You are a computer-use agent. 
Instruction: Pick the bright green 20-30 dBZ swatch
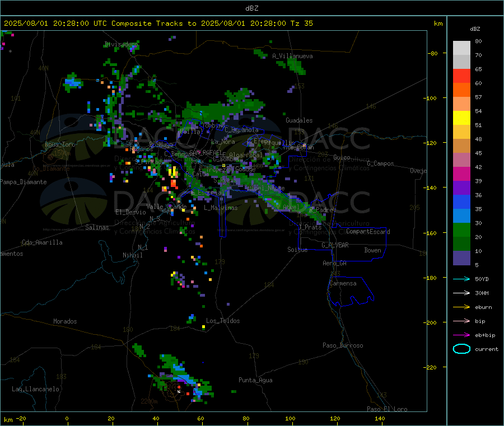click(x=461, y=230)
